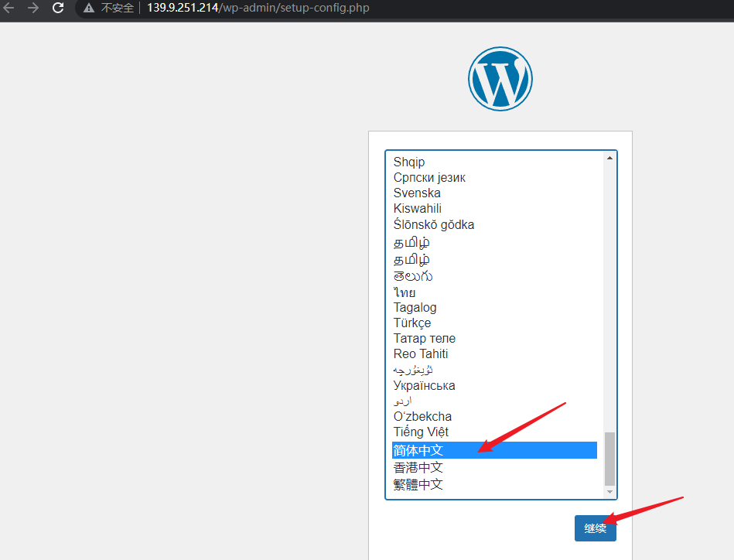Select Ślōnskŏ gŏdka language

pos(494,225)
